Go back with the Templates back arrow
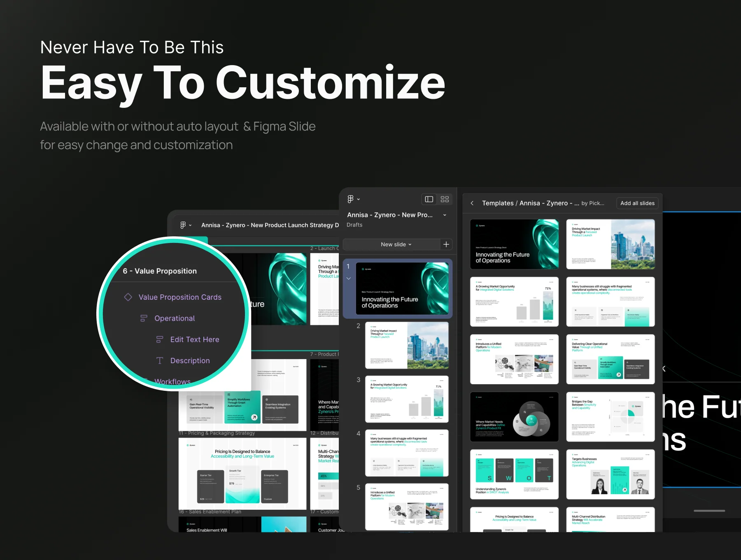741x560 pixels. pos(472,203)
